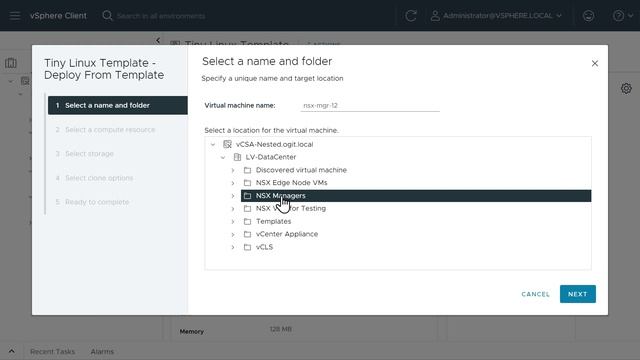Select the NSX Edge Node VMs row

click(x=416, y=182)
